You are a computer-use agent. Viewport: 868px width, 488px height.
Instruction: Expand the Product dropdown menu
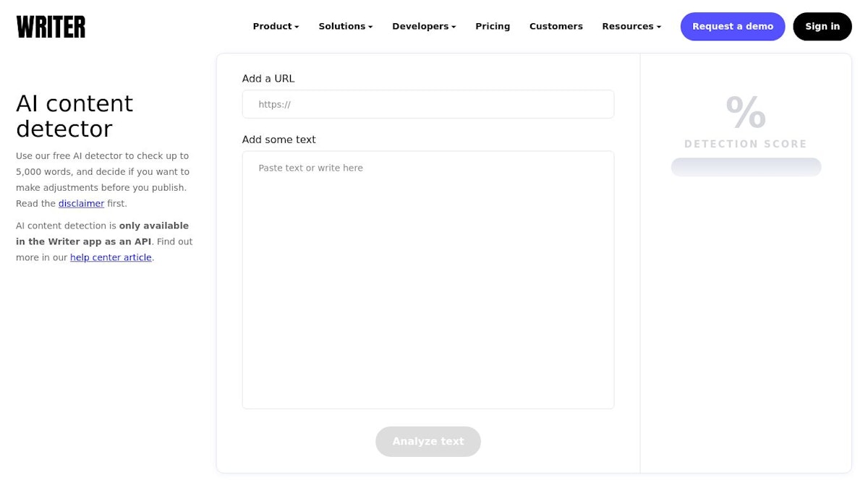276,26
